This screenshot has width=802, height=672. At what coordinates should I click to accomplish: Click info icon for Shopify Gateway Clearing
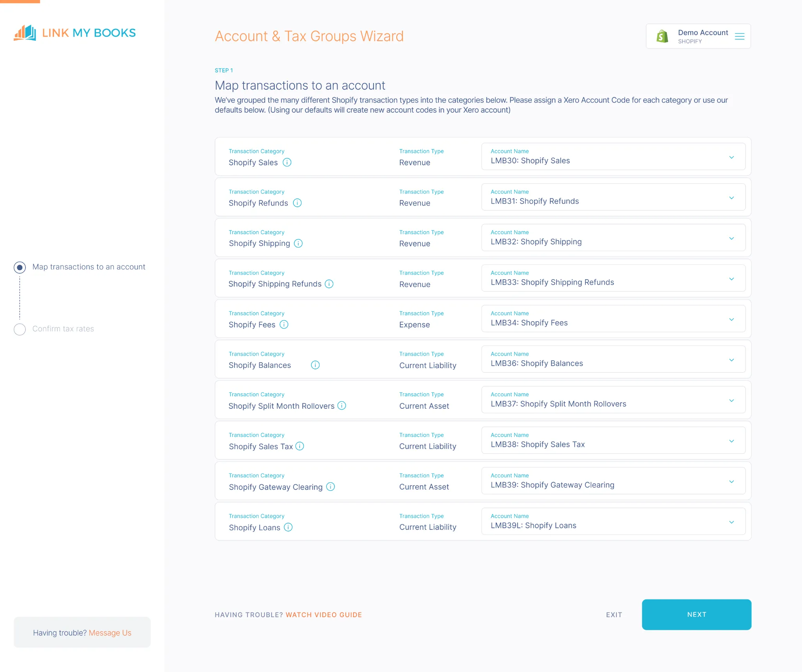tap(331, 487)
